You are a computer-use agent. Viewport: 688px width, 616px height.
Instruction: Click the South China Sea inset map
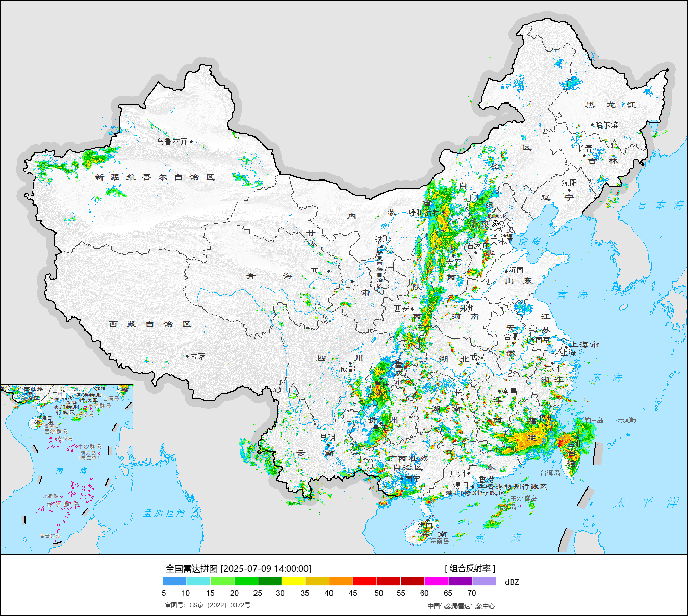(66, 469)
